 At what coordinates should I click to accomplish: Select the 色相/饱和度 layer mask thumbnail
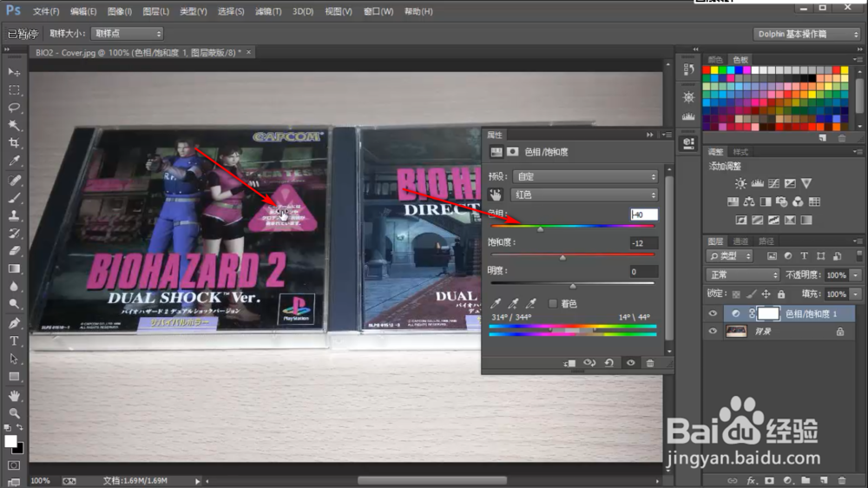[768, 313]
